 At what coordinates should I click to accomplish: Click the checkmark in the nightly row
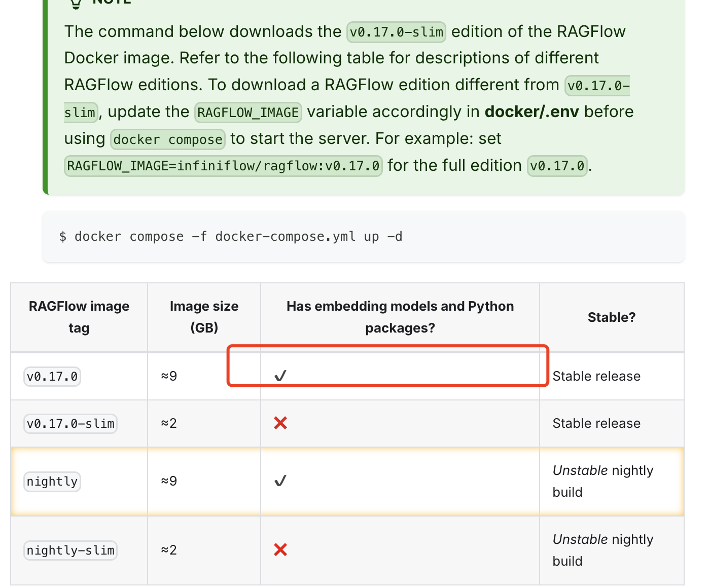(x=280, y=481)
